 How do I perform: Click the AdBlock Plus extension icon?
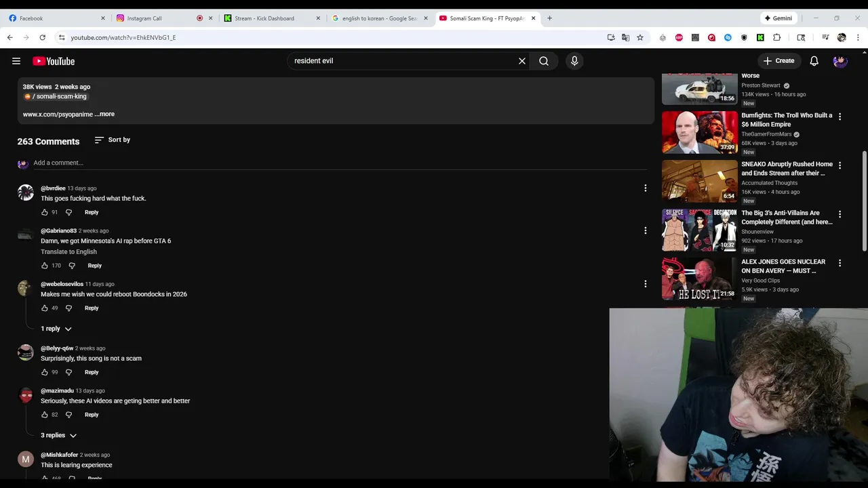tap(679, 37)
